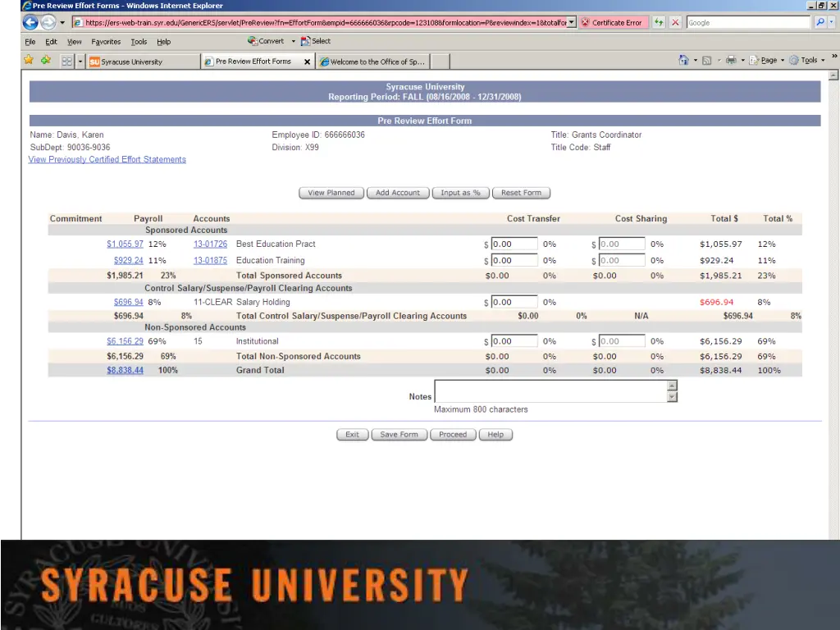Open account 13-01875 link
Viewport: 840px width, 630px height.
pos(210,260)
